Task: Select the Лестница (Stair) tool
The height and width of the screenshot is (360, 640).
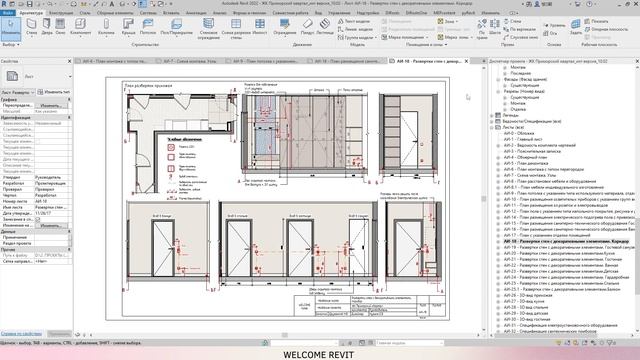Action: click(x=324, y=27)
